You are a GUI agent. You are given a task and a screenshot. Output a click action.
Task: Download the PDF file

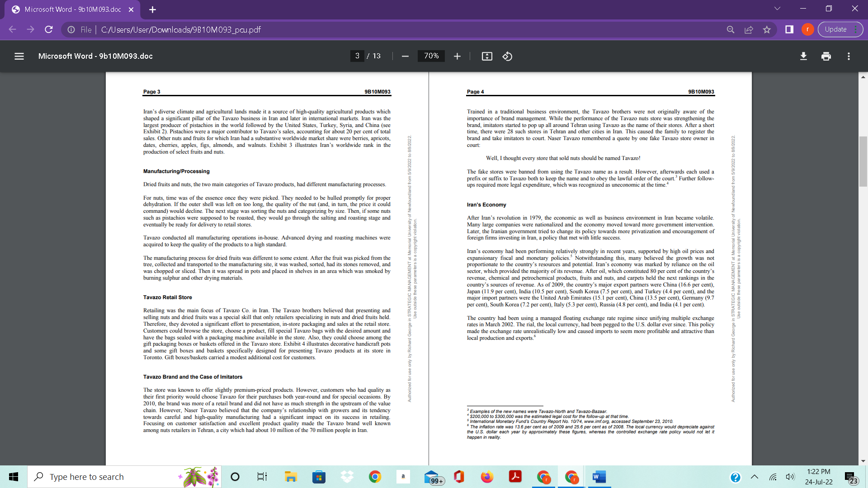(x=803, y=56)
